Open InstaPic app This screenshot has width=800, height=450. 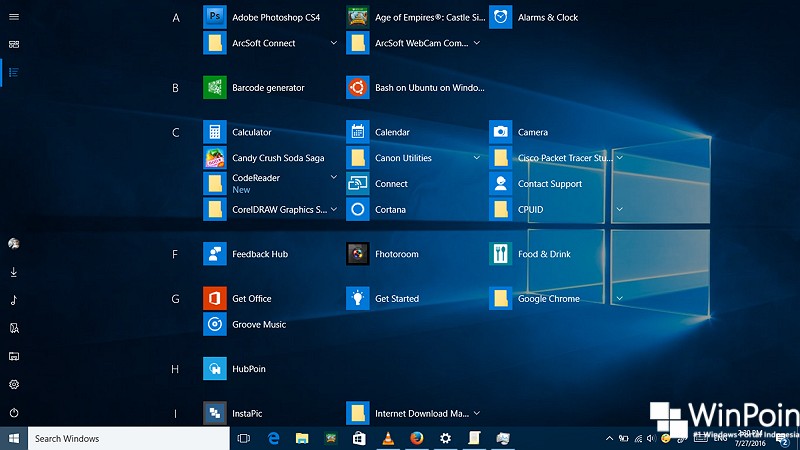(235, 413)
